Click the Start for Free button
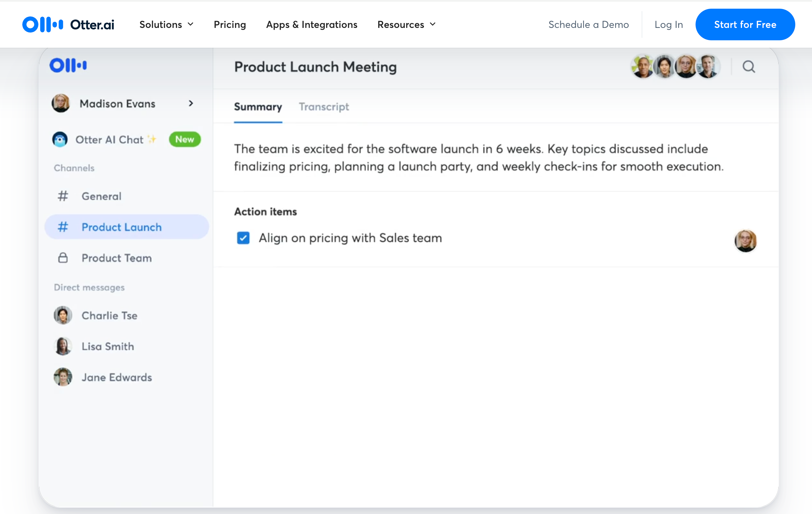The width and height of the screenshot is (812, 514). [744, 24]
